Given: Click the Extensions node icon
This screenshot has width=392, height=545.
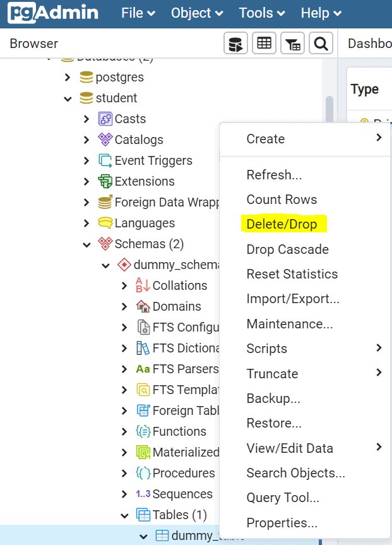Looking at the screenshot, I should 105,181.
